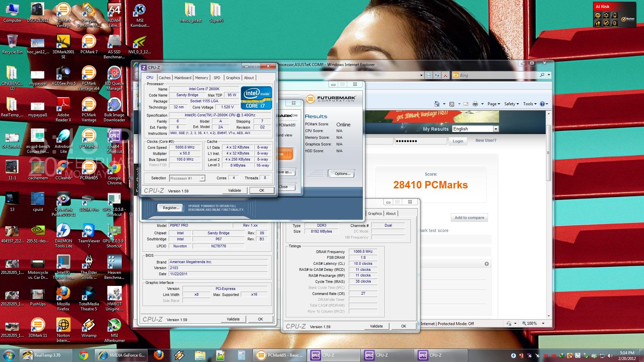Click OK in the CPU-Z CPU window
The width and height of the screenshot is (644, 362).
click(x=262, y=190)
